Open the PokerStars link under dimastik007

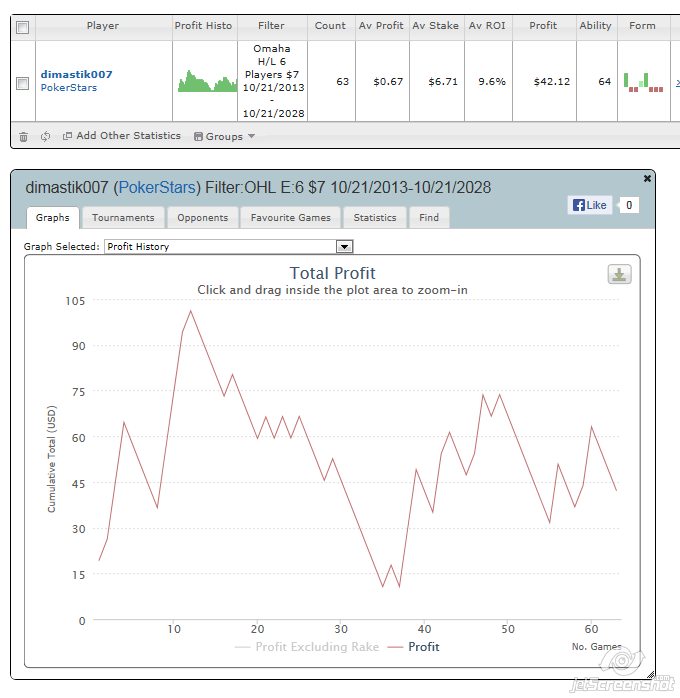[x=69, y=88]
